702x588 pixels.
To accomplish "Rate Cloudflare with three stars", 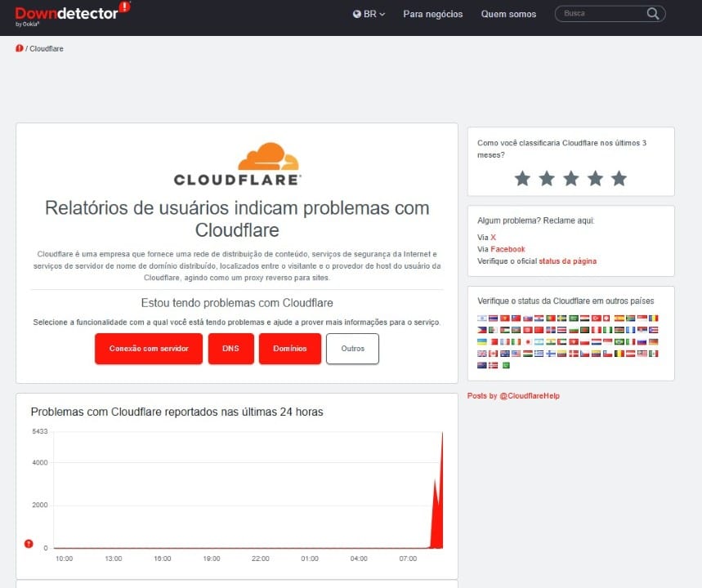I will 570,178.
